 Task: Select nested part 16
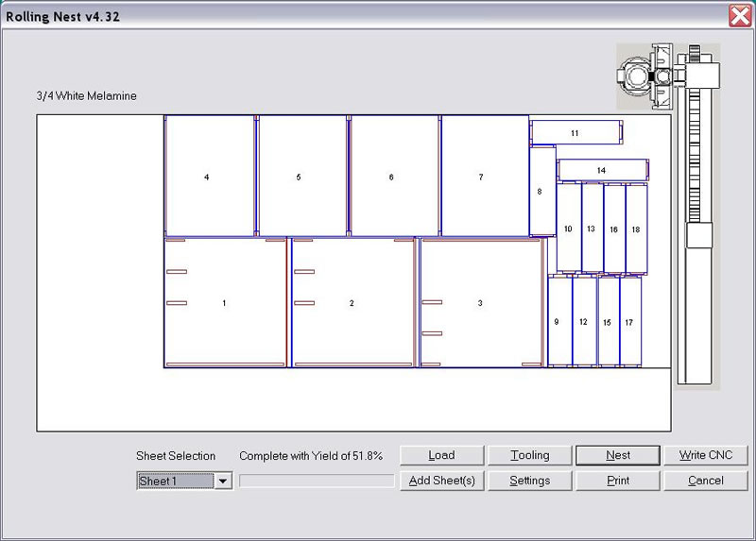coord(615,228)
